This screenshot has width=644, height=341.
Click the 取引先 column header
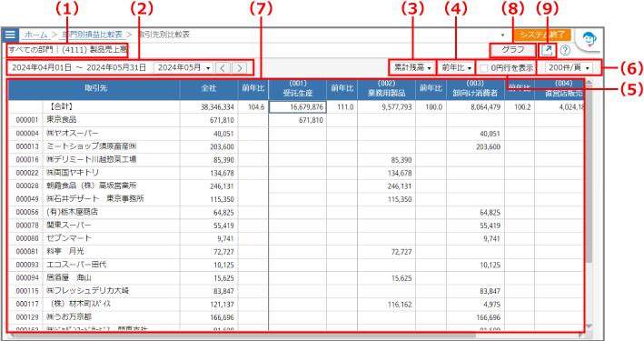coord(94,89)
